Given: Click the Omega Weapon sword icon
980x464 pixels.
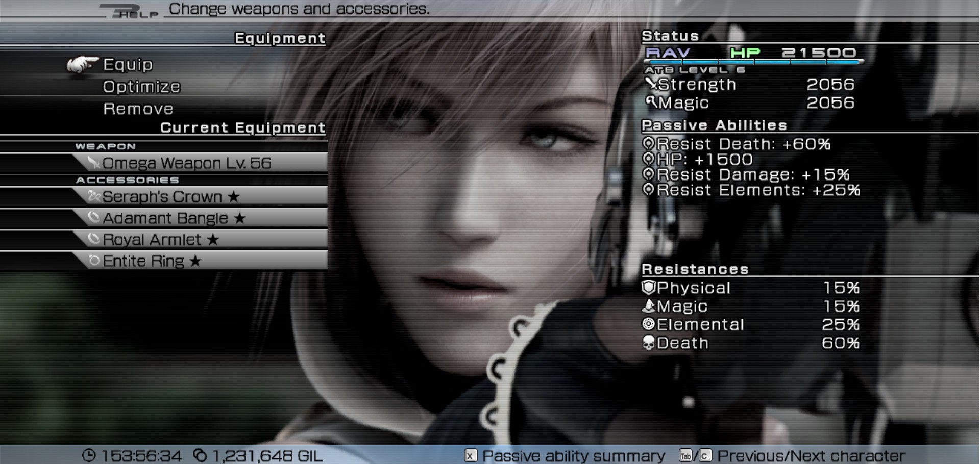Looking at the screenshot, I should tap(93, 162).
